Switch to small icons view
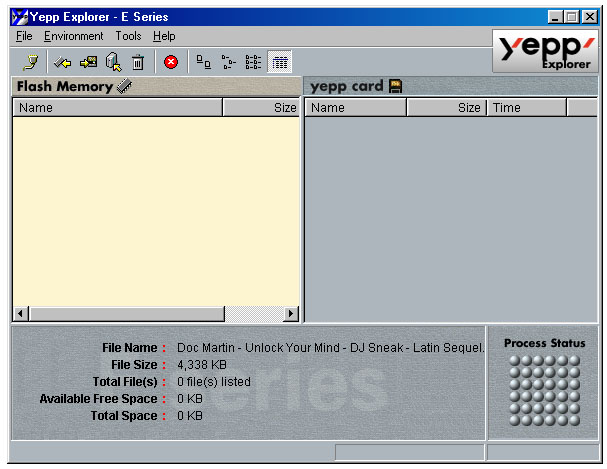 click(x=228, y=62)
